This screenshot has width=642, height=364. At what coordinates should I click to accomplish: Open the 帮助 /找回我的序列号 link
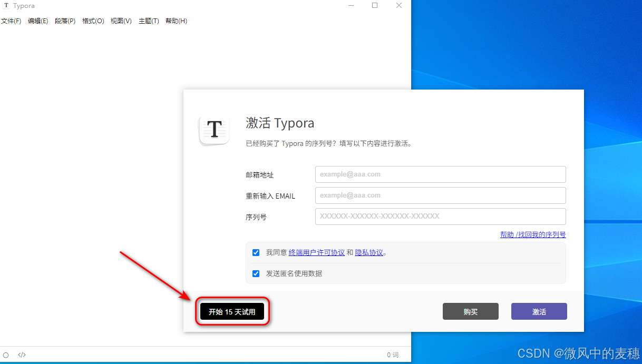533,235
